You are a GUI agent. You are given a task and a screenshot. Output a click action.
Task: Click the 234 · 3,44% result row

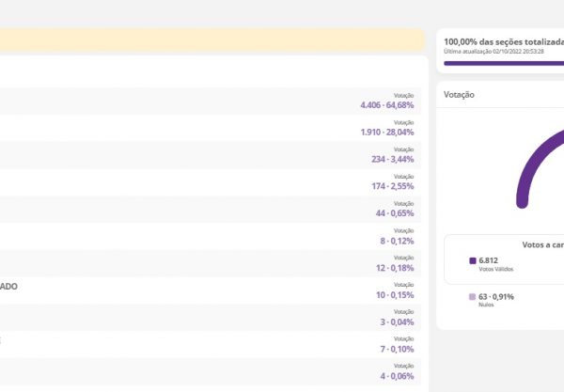click(211, 155)
